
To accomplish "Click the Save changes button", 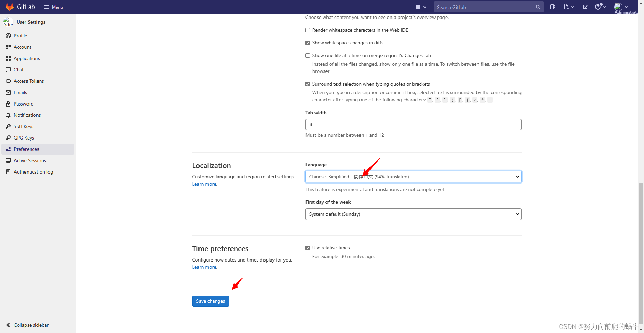I will 211,301.
